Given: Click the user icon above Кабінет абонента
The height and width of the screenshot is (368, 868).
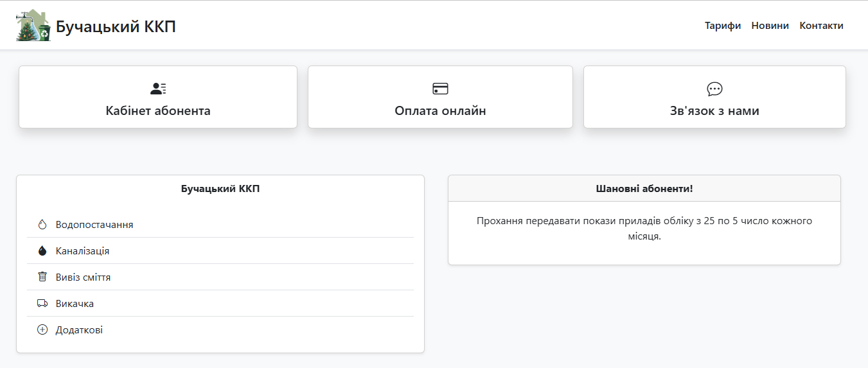Looking at the screenshot, I should pyautogui.click(x=158, y=89).
